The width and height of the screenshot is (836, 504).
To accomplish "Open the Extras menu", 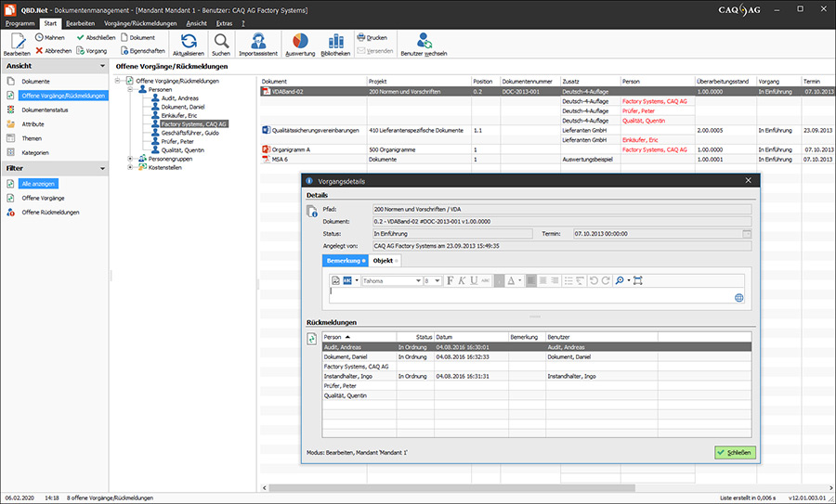I will [x=224, y=23].
